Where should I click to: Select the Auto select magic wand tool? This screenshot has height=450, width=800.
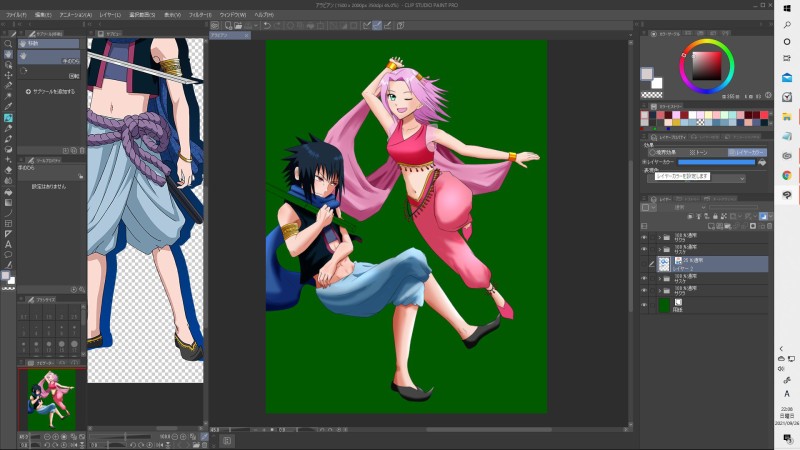(x=8, y=96)
